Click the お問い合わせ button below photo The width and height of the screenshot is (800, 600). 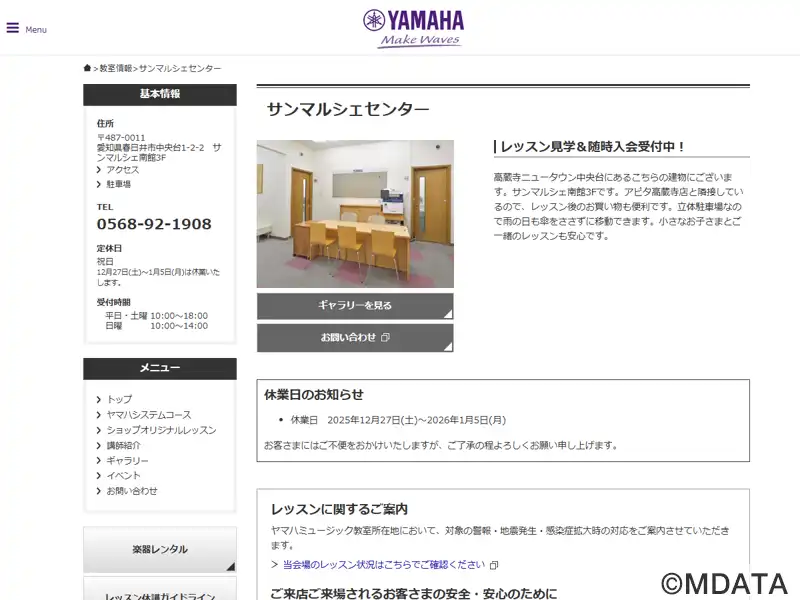[355, 338]
